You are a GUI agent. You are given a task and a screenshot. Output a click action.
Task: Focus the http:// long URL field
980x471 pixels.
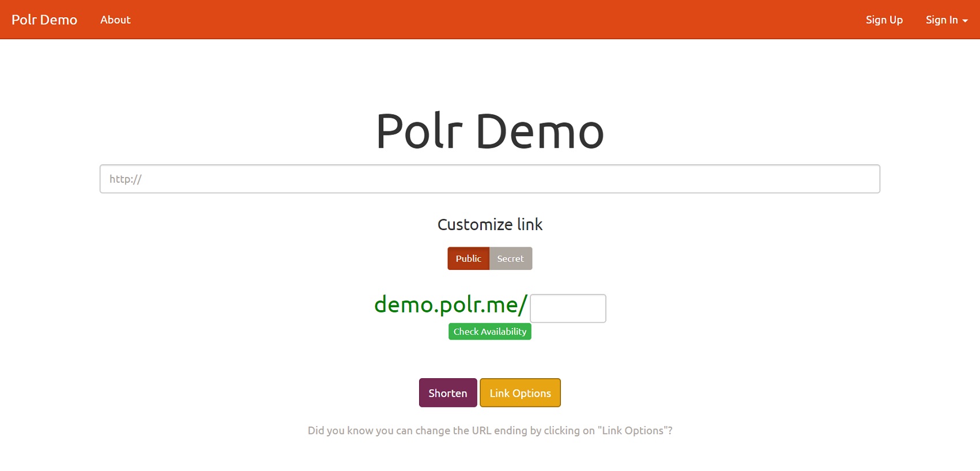[x=489, y=179]
